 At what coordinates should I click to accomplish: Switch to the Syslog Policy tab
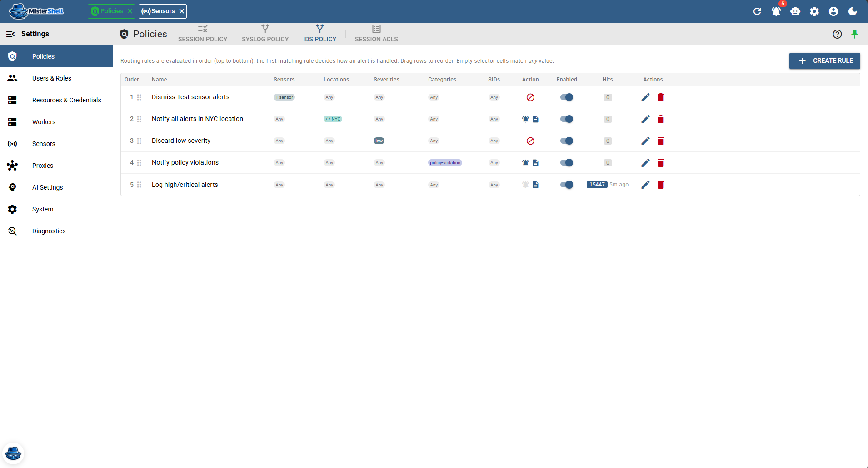pos(265,34)
